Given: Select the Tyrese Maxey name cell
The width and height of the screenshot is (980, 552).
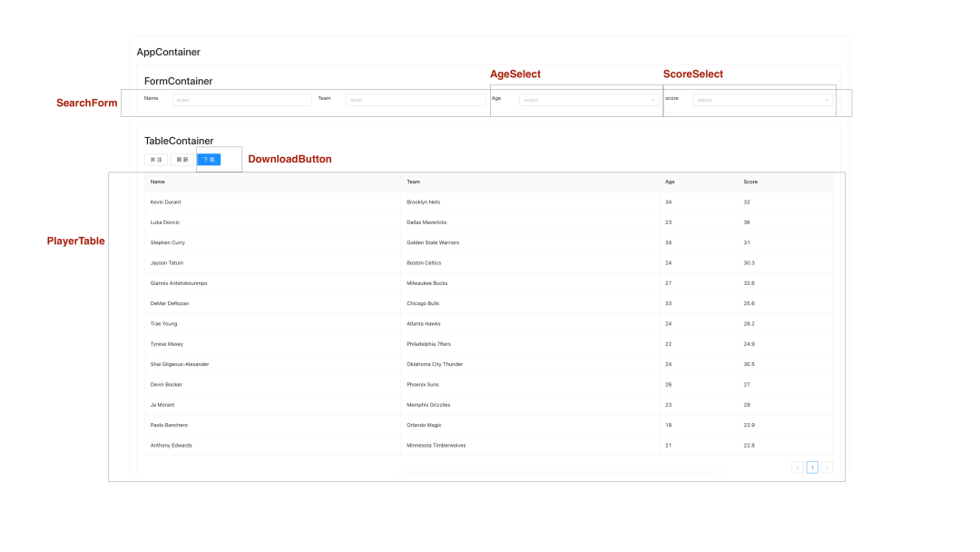Looking at the screenshot, I should coord(272,344).
